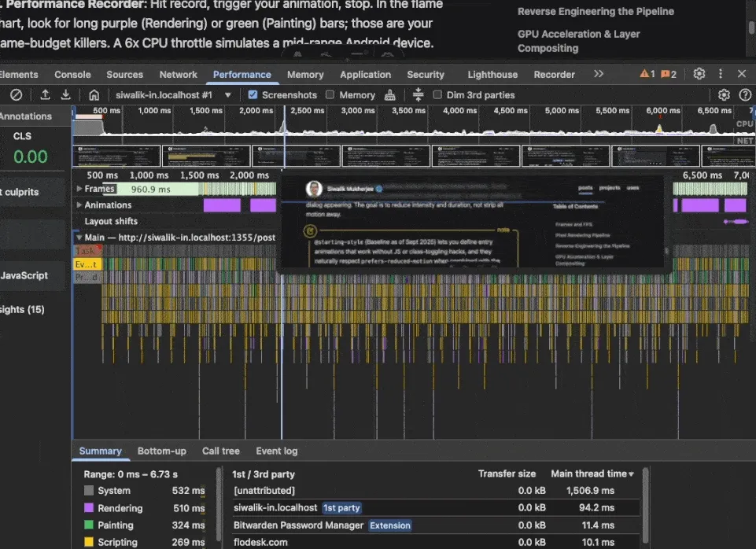Trigger garbage collection with the brush icon
This screenshot has width=756, height=549.
click(389, 94)
